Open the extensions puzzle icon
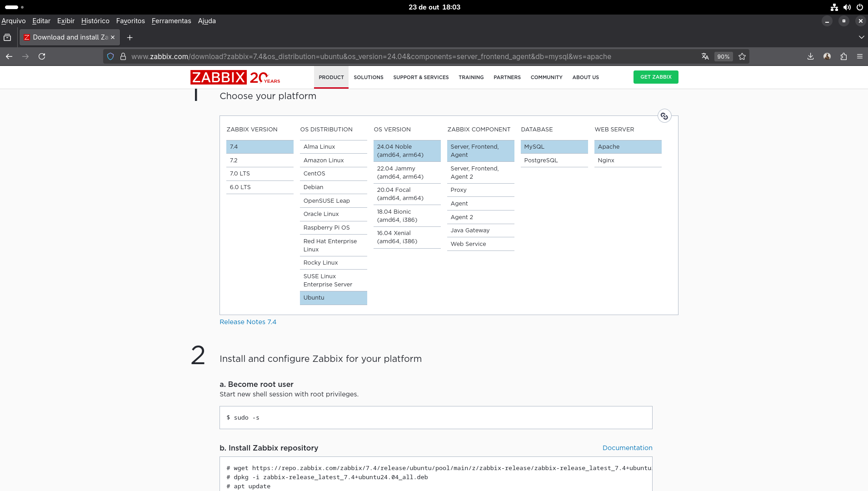The width and height of the screenshot is (868, 491). point(843,57)
